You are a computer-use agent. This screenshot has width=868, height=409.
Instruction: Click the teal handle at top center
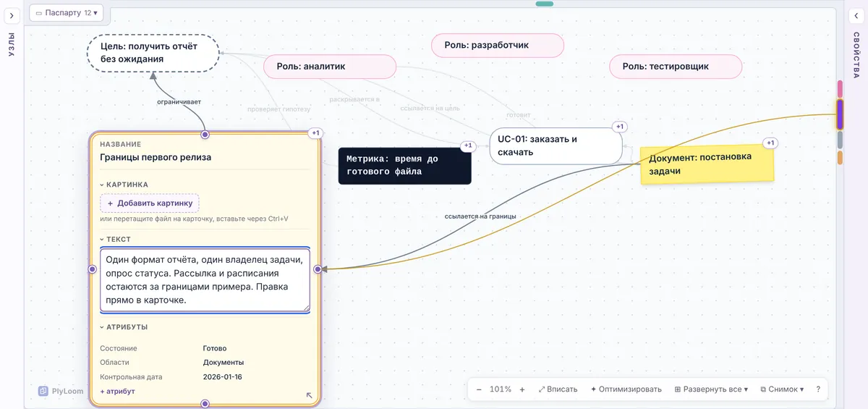[545, 4]
